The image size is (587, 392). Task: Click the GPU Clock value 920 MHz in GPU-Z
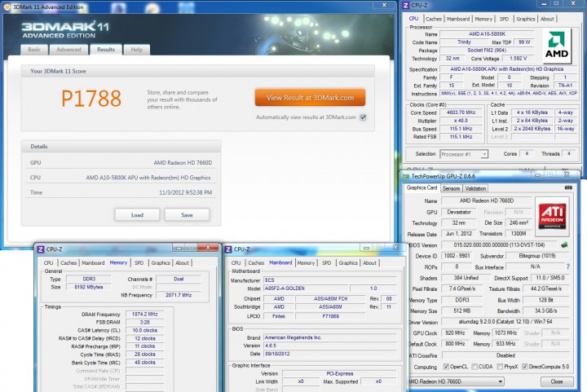point(455,333)
